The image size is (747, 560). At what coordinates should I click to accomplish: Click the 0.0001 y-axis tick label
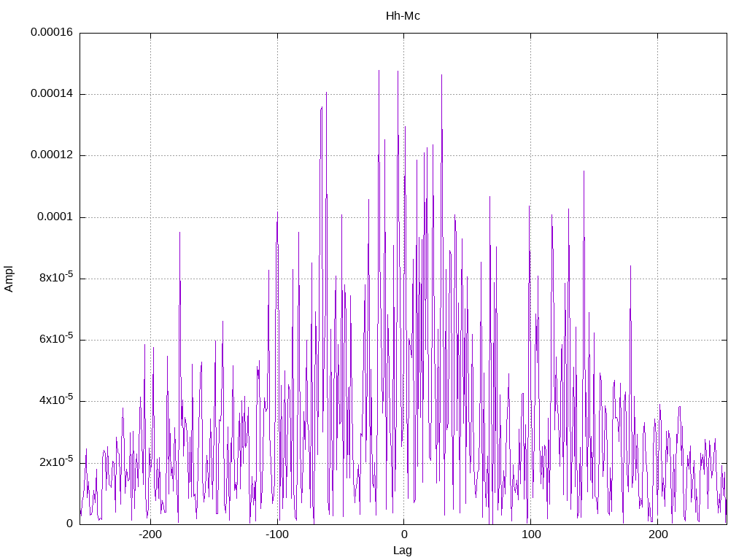55,217
